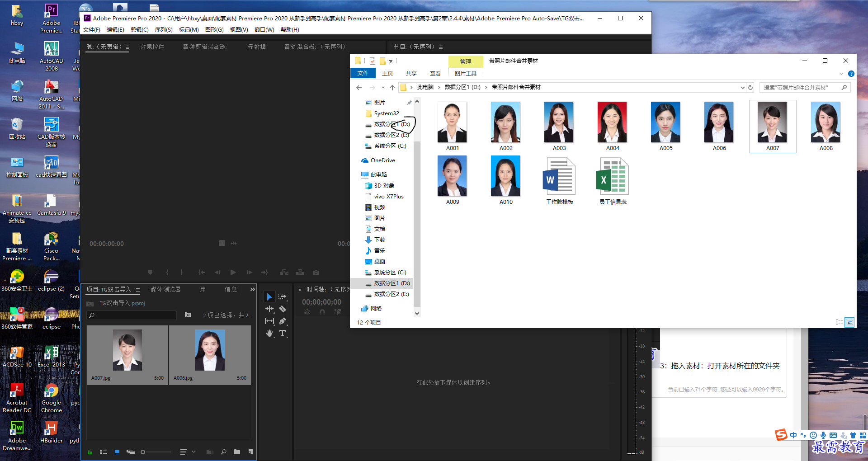Open Explorer quick access toolbar dropdown
This screenshot has width=868, height=461.
(x=391, y=61)
